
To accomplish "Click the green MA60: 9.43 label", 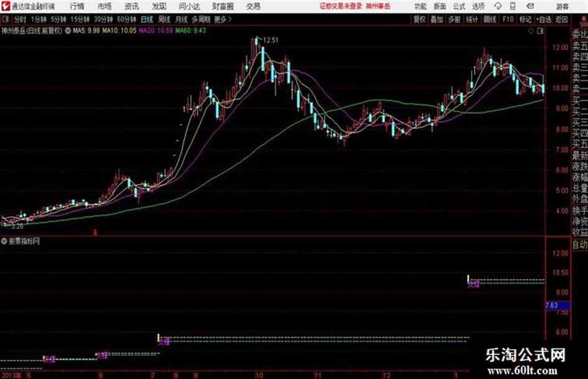I will tap(190, 30).
